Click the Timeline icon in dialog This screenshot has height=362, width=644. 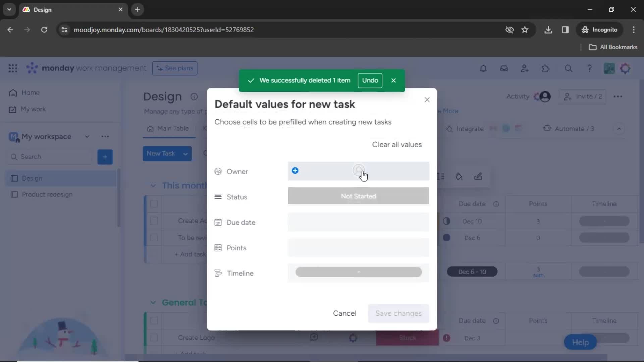tap(218, 273)
